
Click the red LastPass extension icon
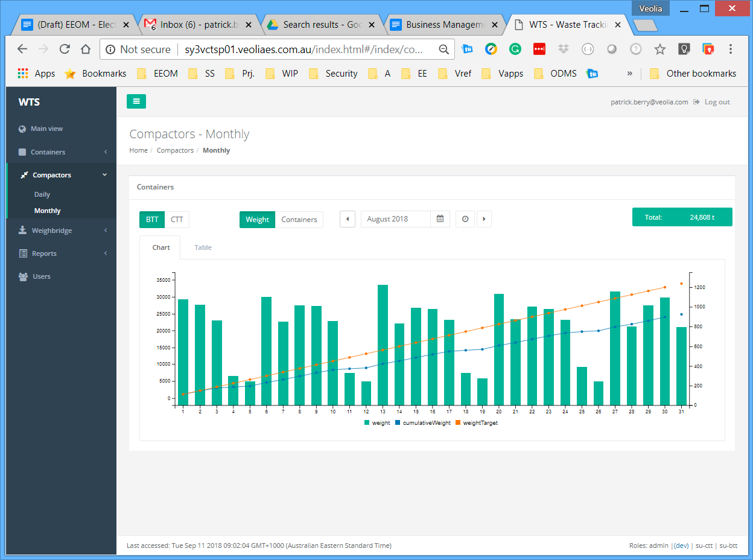point(539,49)
